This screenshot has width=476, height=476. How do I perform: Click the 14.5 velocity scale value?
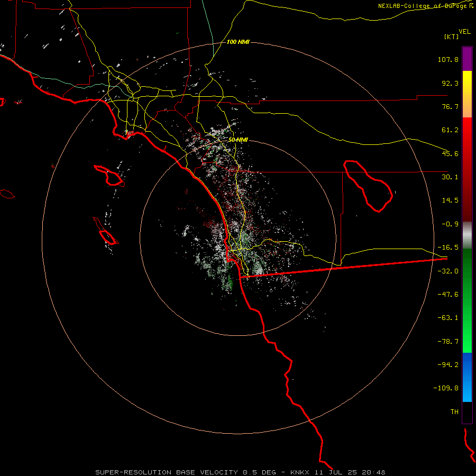click(450, 200)
